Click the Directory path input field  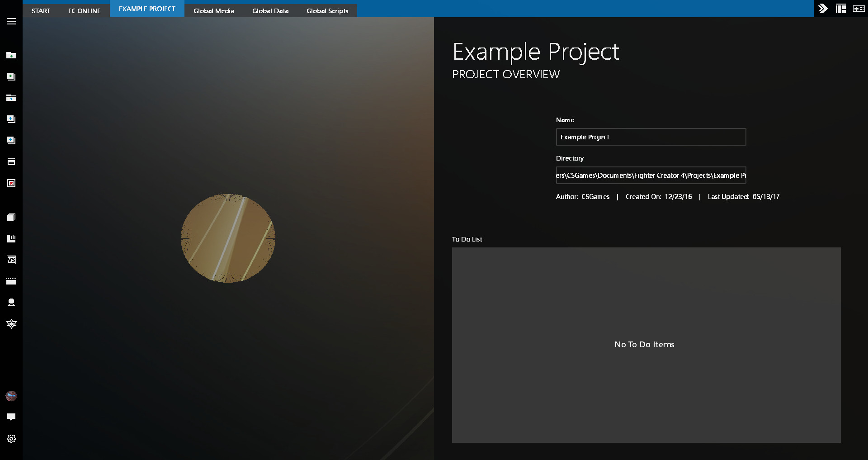pyautogui.click(x=651, y=175)
